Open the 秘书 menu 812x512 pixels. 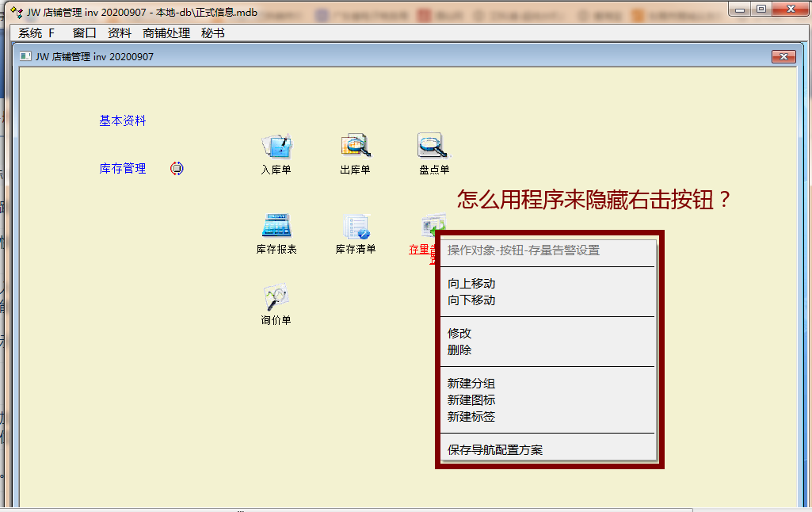click(213, 32)
